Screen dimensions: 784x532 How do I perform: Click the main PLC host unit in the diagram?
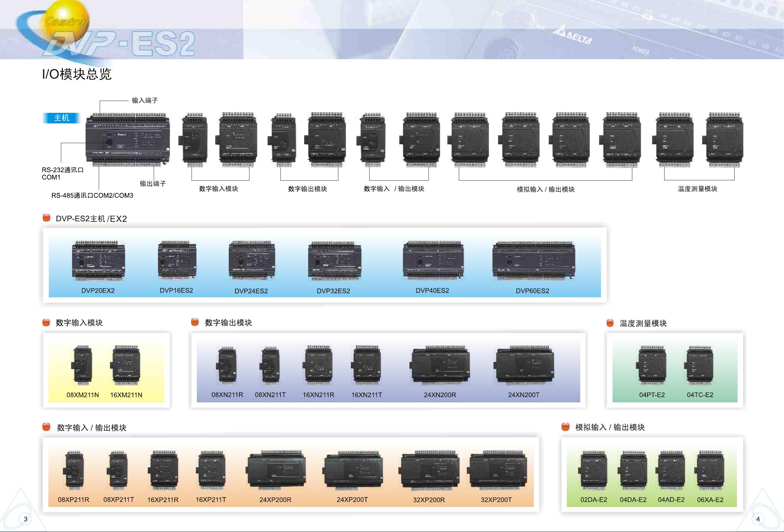pos(127,139)
